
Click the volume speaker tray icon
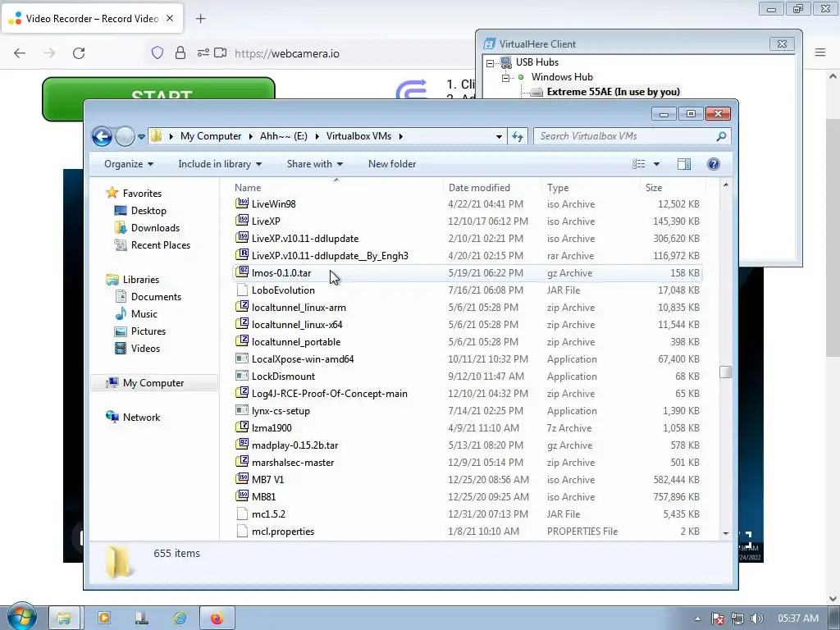coord(757,619)
